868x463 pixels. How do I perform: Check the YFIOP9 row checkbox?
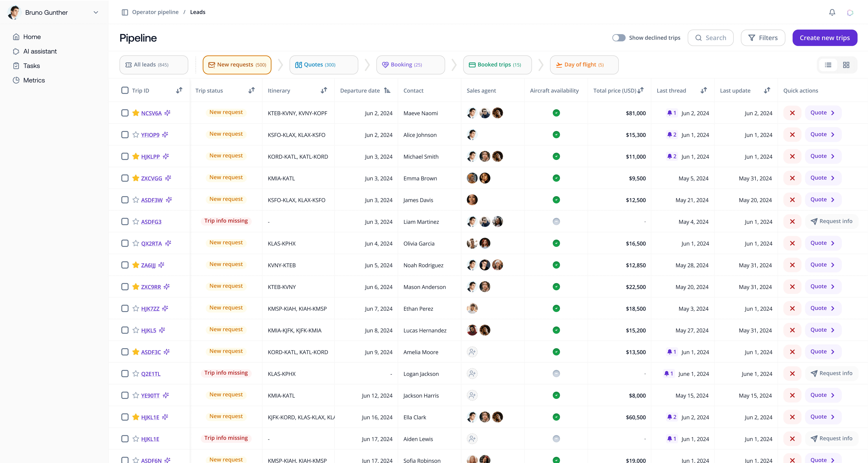click(x=125, y=135)
